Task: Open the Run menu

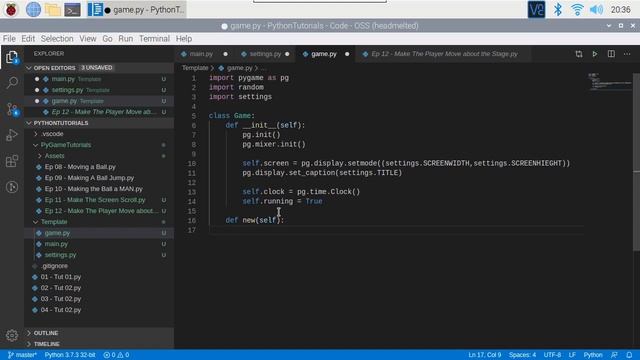Action: tap(125, 39)
